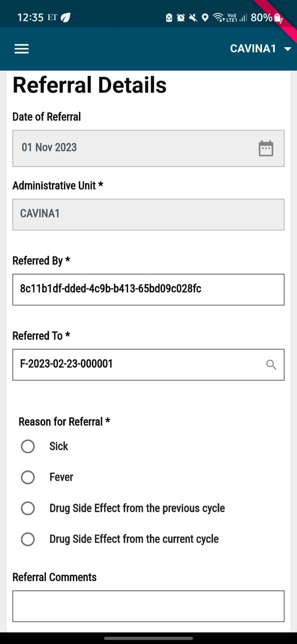This screenshot has width=297, height=644.
Task: Choose Drug Side Effect from current cycle
Action: (x=28, y=539)
